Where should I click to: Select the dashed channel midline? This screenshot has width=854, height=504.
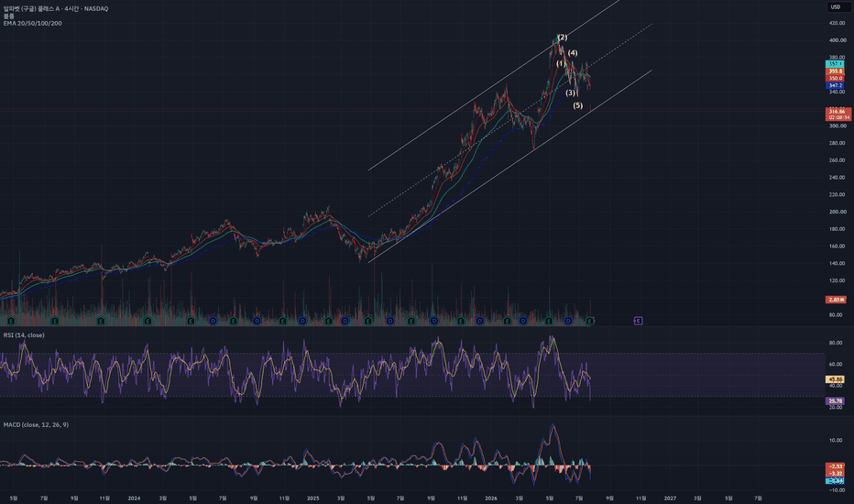tap(509, 120)
